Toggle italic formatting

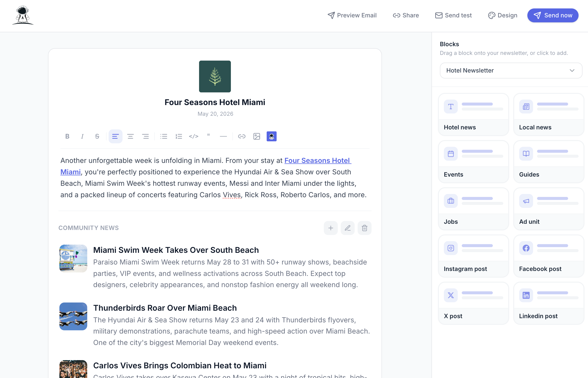[x=82, y=136]
